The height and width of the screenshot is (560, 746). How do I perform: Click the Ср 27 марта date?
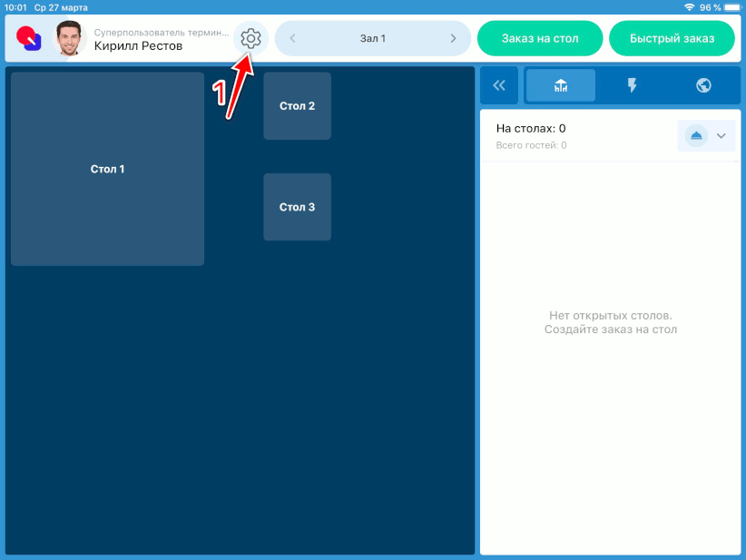61,7
